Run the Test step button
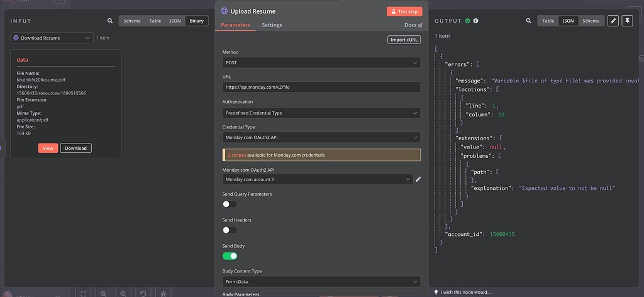The width and height of the screenshot is (644, 297). [404, 11]
